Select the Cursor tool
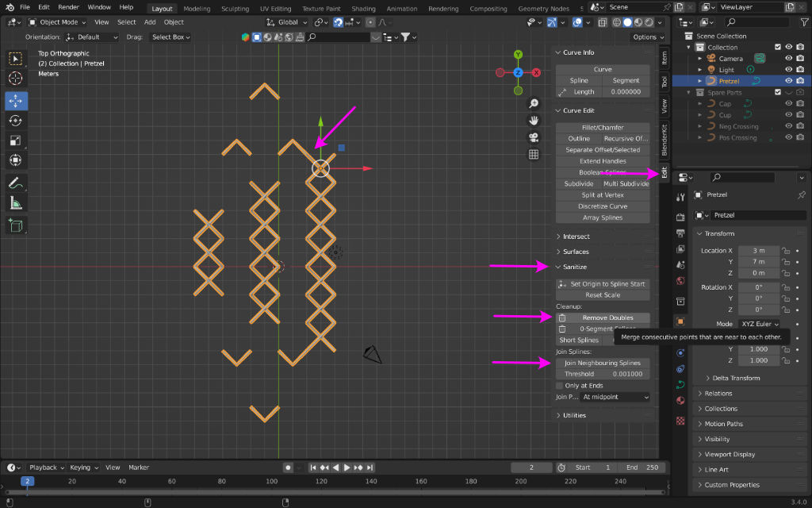812x508 pixels. tap(16, 79)
